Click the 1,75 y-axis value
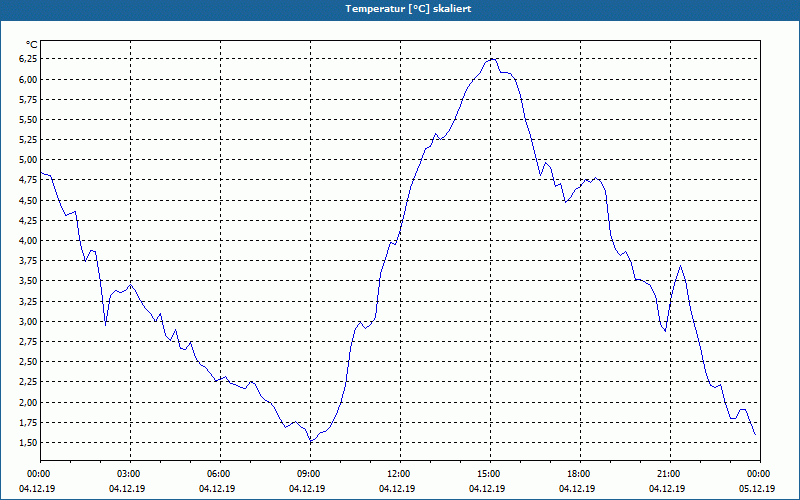This screenshot has height=500, width=800. tap(29, 423)
